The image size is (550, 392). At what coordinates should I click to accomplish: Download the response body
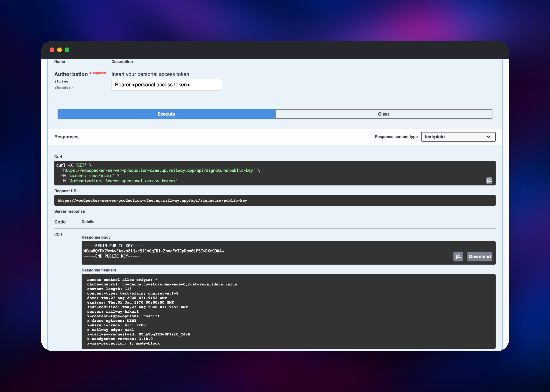(x=480, y=257)
